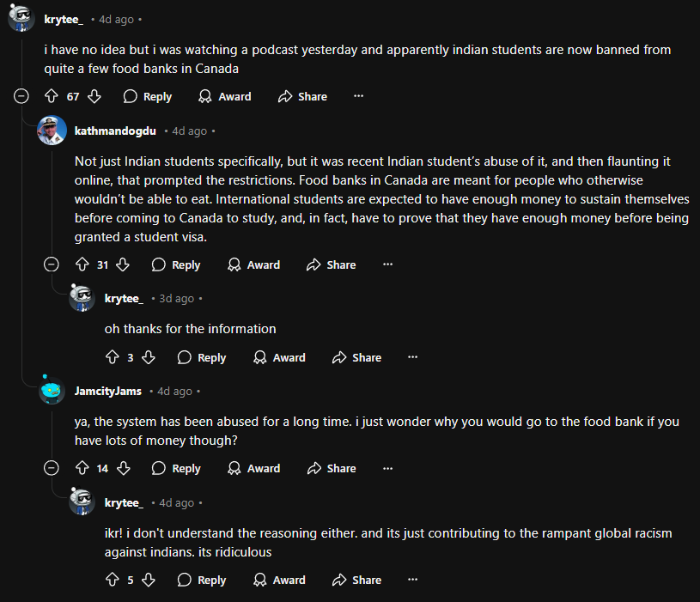Click Award icon on kathmandogdu's comment
This screenshot has height=602, width=700.
point(234,265)
